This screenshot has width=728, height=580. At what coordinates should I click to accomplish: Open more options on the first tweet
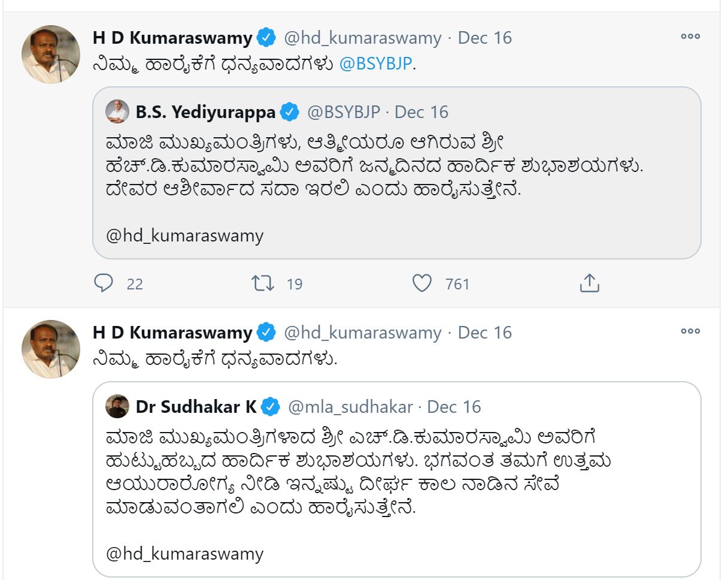(690, 37)
